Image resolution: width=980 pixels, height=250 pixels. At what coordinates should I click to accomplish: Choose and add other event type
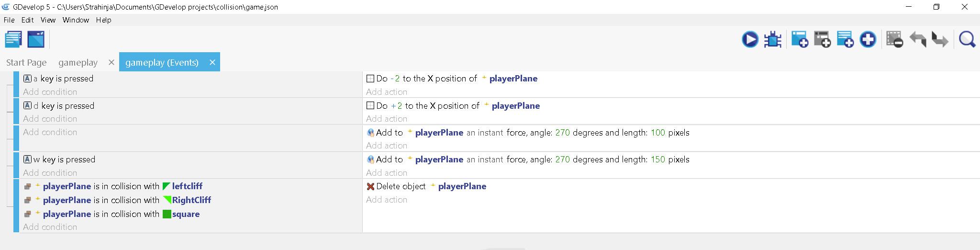[x=868, y=39]
